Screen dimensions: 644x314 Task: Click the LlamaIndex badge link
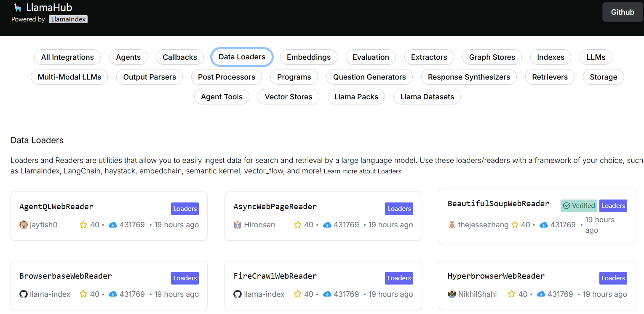click(x=68, y=19)
